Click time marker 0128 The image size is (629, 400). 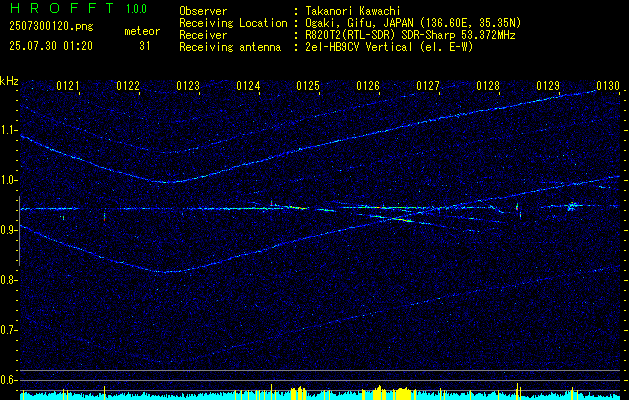(x=488, y=85)
